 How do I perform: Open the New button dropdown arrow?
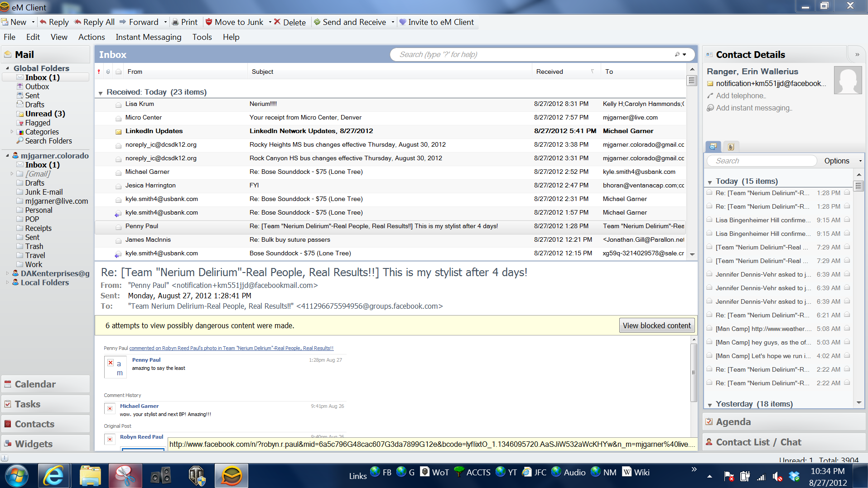click(33, 22)
